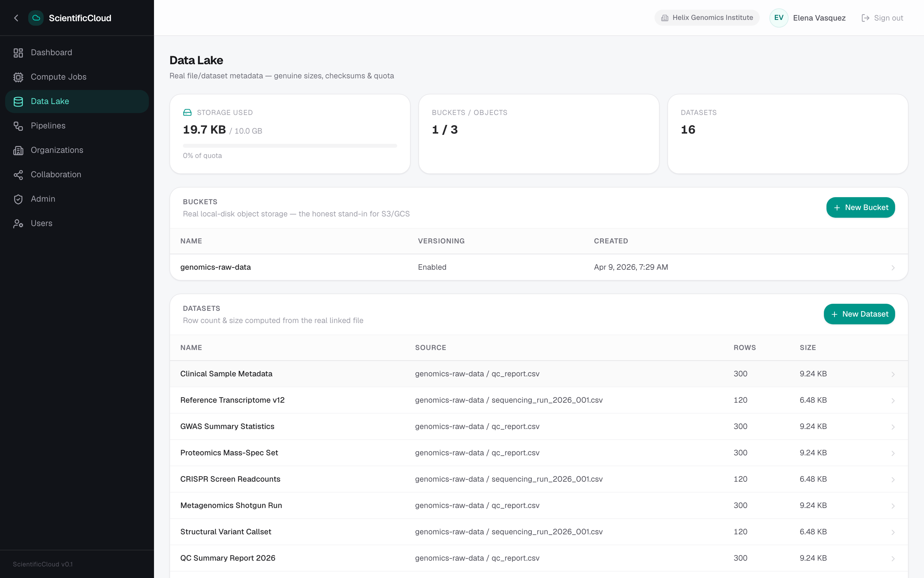Image resolution: width=924 pixels, height=578 pixels.
Task: Click the building icon in Helix Genomics badge
Action: pyautogui.click(x=665, y=18)
